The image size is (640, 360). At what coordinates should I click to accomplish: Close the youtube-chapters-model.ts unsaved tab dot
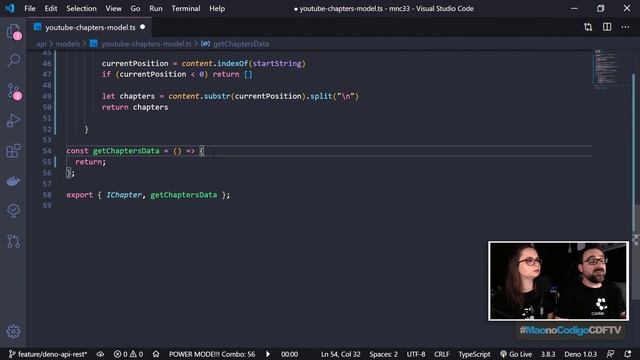[142, 27]
